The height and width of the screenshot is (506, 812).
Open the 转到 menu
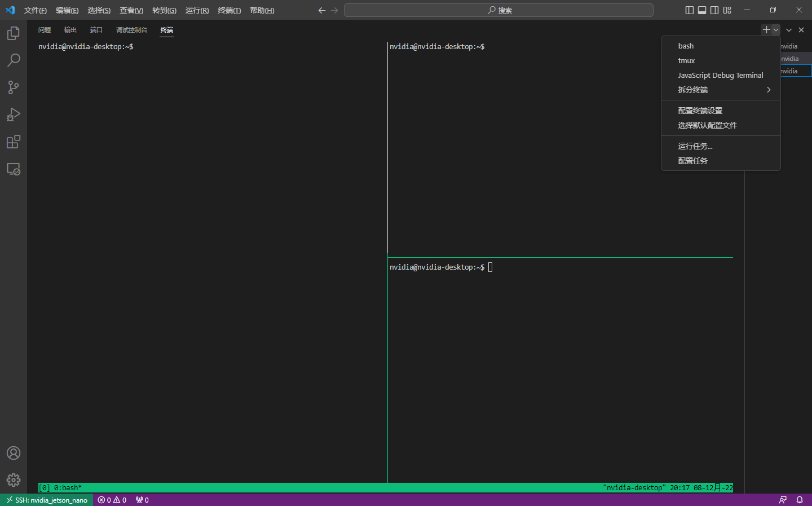tap(164, 10)
